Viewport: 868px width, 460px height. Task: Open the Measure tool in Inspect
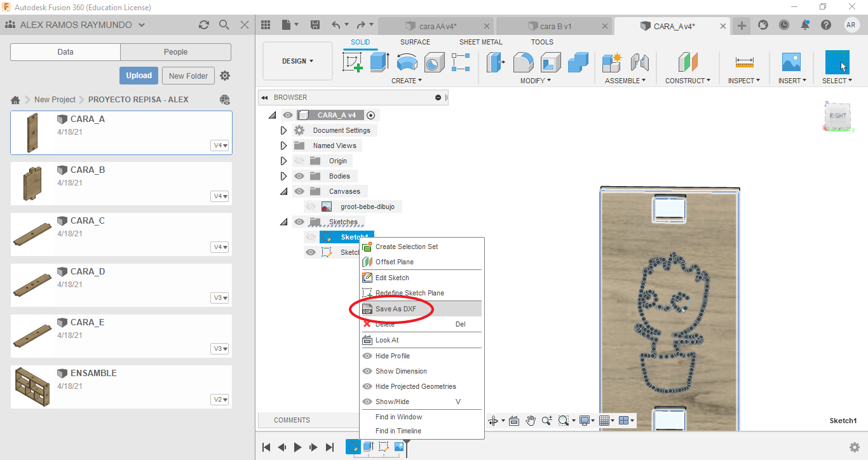(x=744, y=62)
